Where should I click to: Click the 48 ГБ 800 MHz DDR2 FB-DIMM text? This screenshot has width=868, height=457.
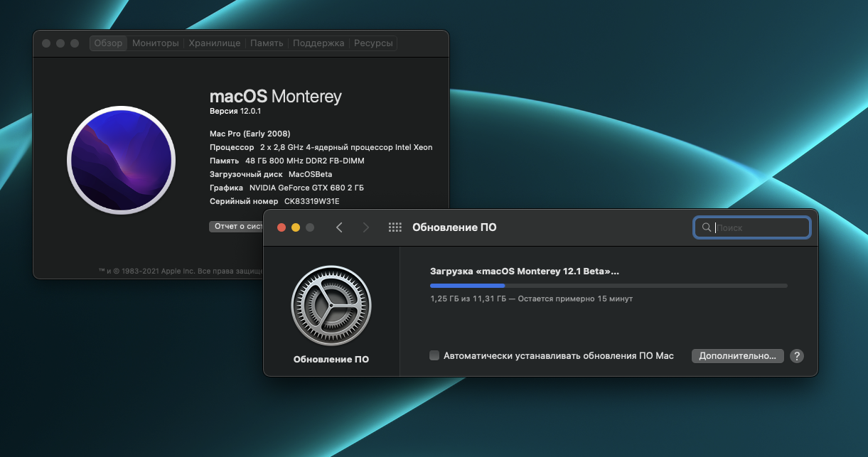[x=304, y=161]
